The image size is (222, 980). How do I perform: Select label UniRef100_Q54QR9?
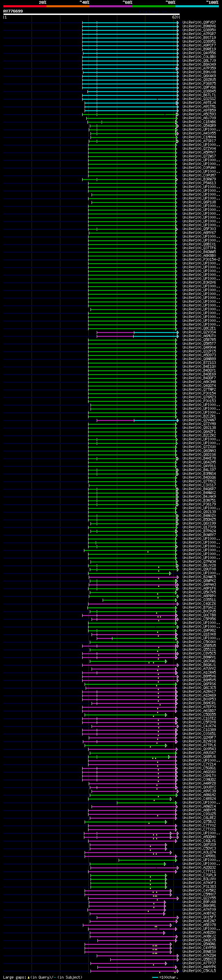click(199, 125)
